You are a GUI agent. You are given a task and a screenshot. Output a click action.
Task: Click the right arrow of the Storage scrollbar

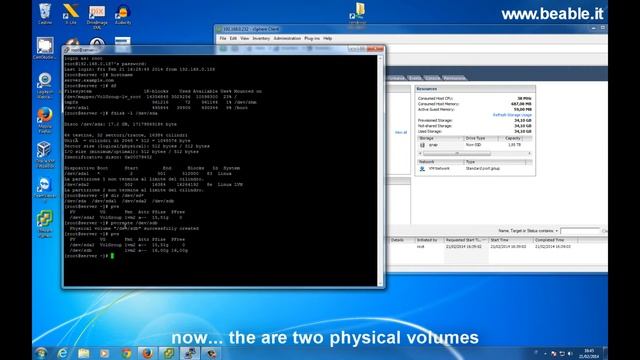(529, 153)
